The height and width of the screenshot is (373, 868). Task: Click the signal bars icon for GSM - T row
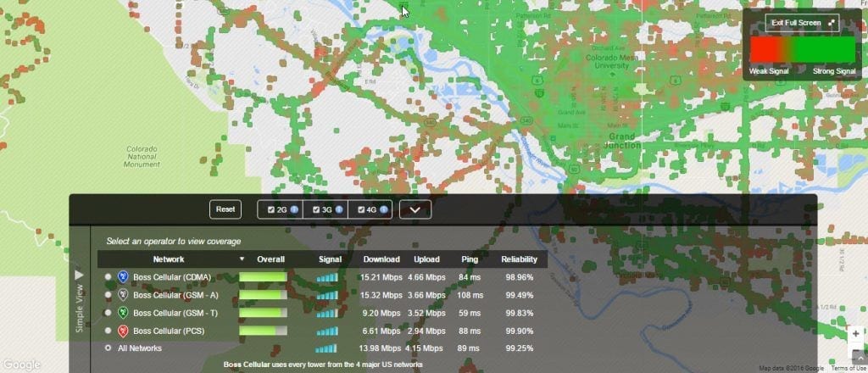point(326,313)
